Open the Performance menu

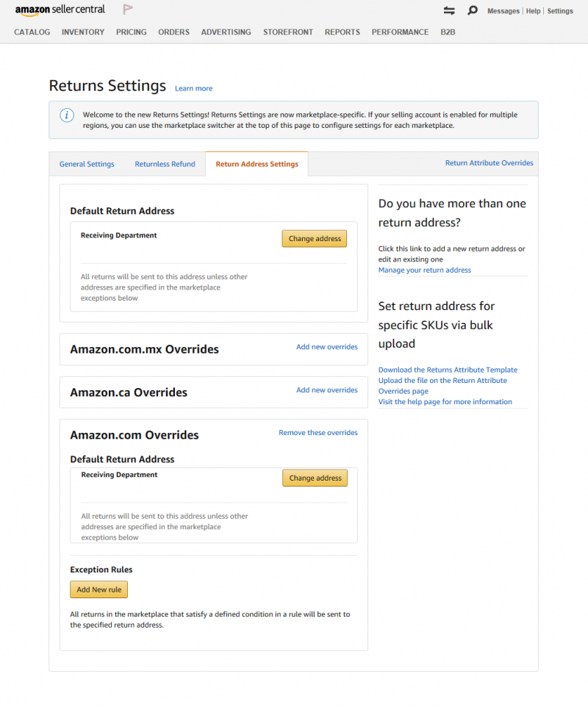pyautogui.click(x=400, y=32)
